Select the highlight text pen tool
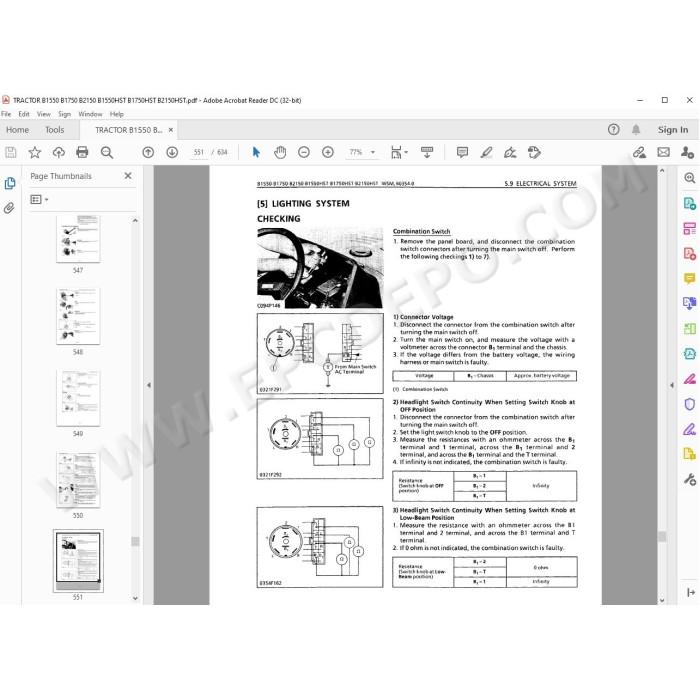The width and height of the screenshot is (700, 700). click(486, 153)
